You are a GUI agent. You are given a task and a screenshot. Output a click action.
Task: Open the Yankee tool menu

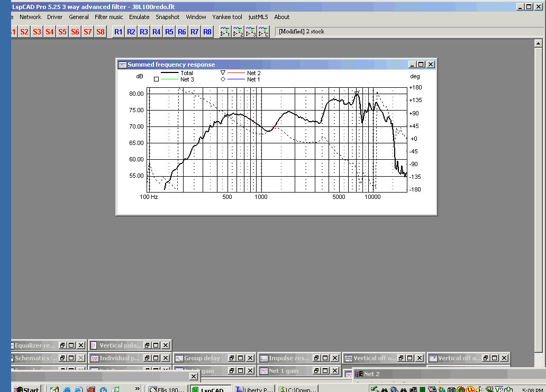pyautogui.click(x=227, y=17)
